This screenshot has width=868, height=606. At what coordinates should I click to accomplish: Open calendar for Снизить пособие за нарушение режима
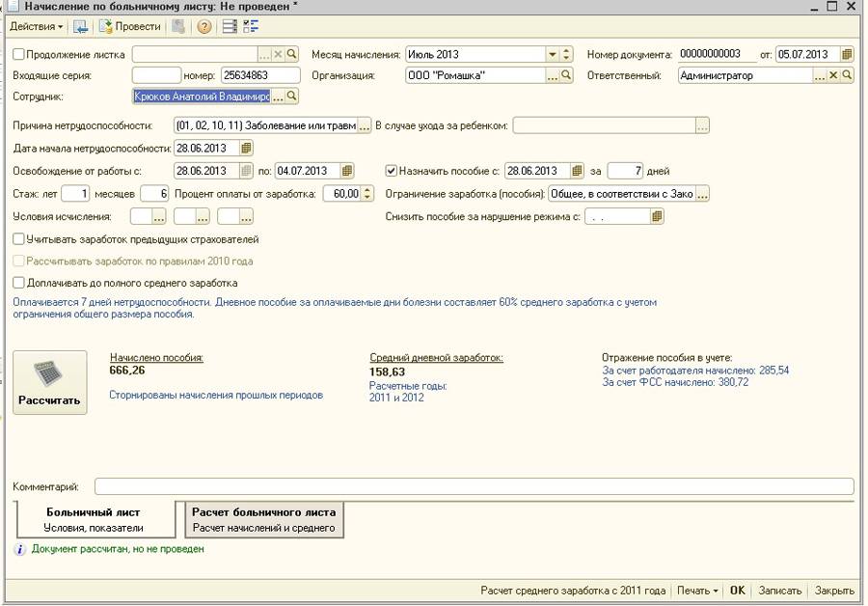click(x=657, y=216)
